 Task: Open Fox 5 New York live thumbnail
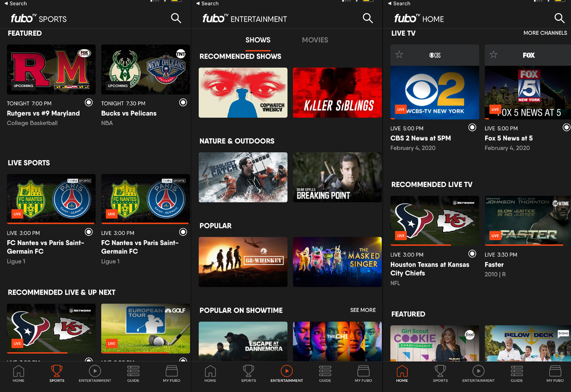[x=528, y=93]
